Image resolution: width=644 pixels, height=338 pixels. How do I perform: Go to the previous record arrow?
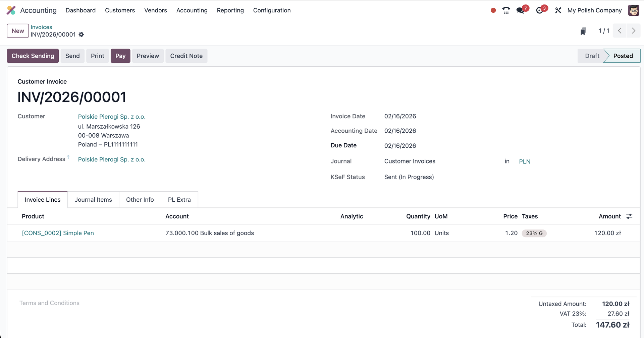point(620,31)
